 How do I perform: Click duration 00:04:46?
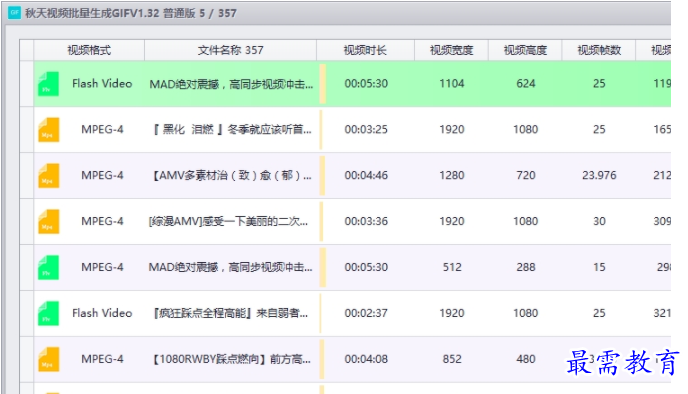tap(366, 176)
